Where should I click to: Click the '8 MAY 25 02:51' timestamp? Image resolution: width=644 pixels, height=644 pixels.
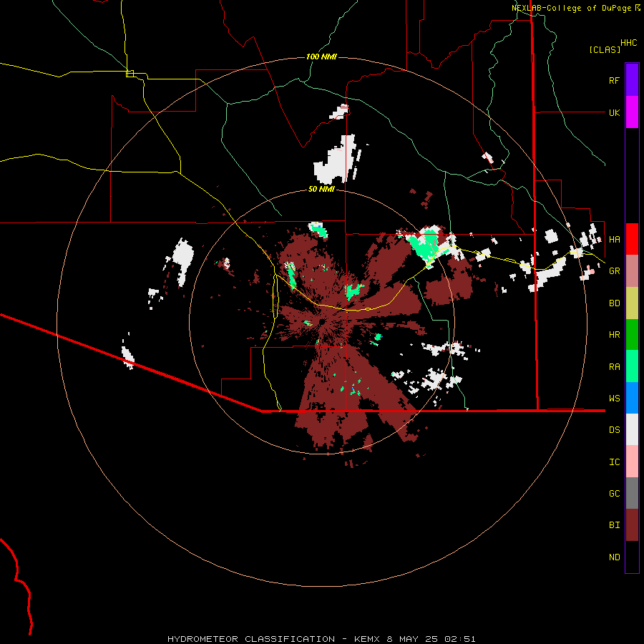pyautogui.click(x=431, y=639)
